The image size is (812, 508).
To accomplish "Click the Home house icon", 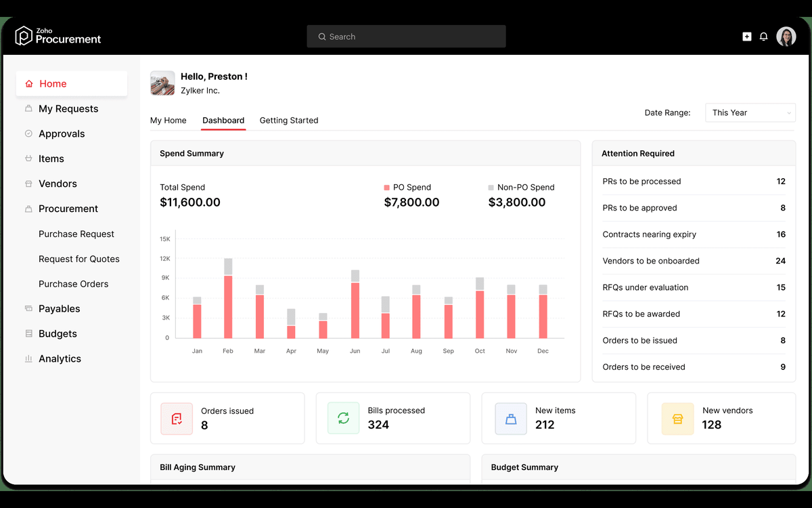I will click(x=29, y=84).
